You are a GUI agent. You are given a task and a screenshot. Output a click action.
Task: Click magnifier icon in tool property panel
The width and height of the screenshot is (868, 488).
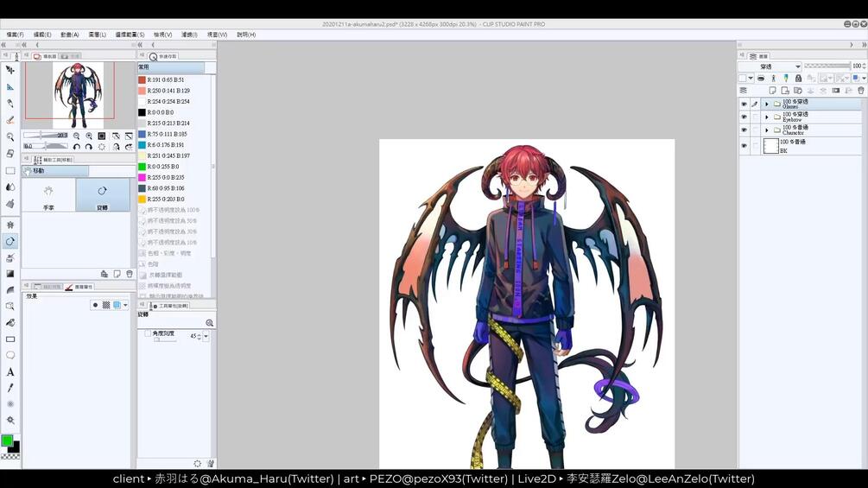(209, 322)
